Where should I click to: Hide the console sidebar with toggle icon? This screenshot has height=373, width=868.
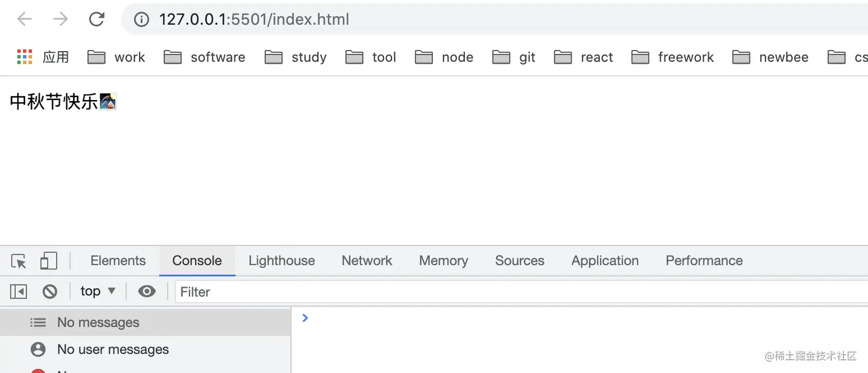coord(18,292)
